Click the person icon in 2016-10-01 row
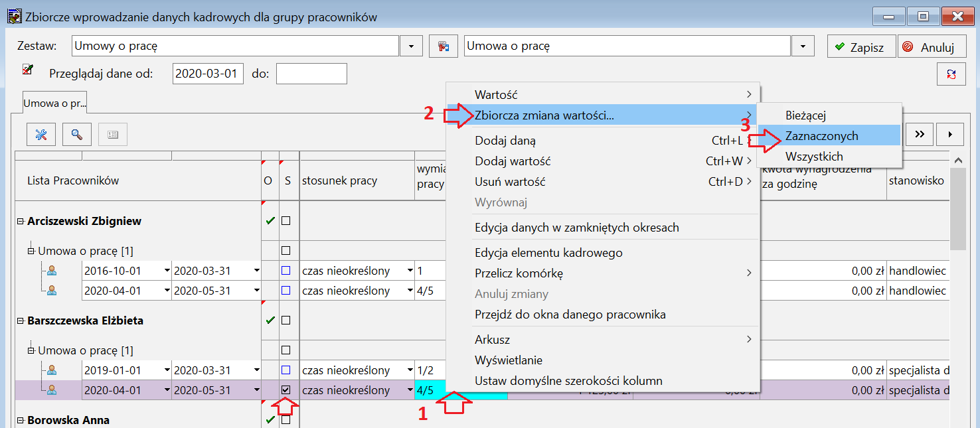Image resolution: width=980 pixels, height=428 pixels. point(52,271)
